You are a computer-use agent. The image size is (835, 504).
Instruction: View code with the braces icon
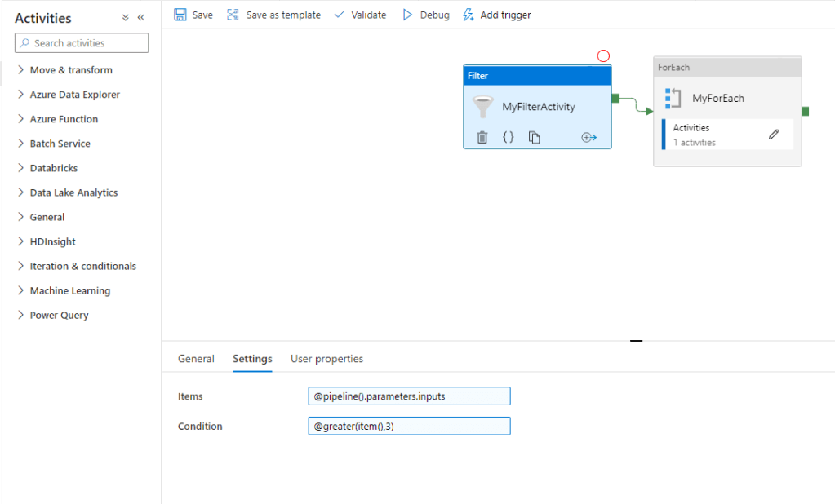click(508, 138)
